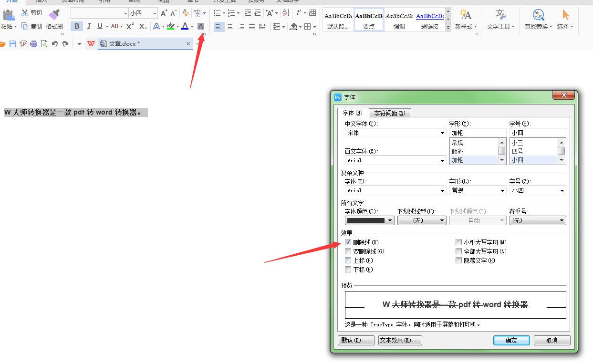Confirm font dialog with 确定 button

tap(511, 340)
